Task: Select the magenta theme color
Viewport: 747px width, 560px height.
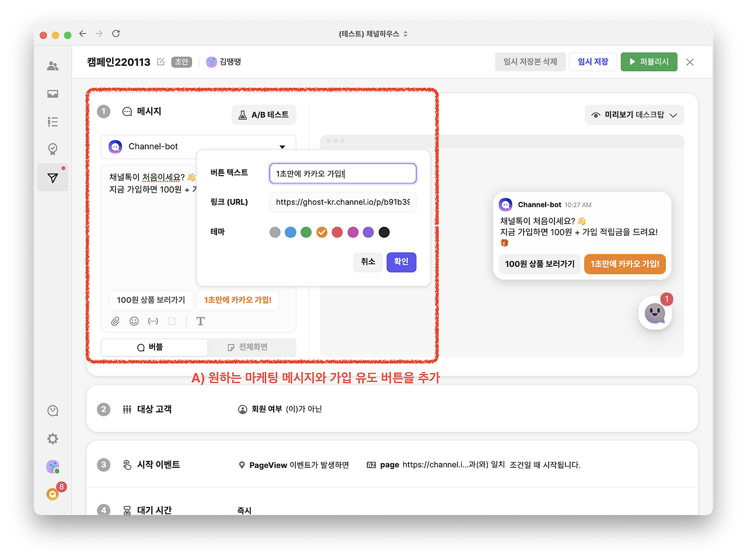Action: [353, 232]
